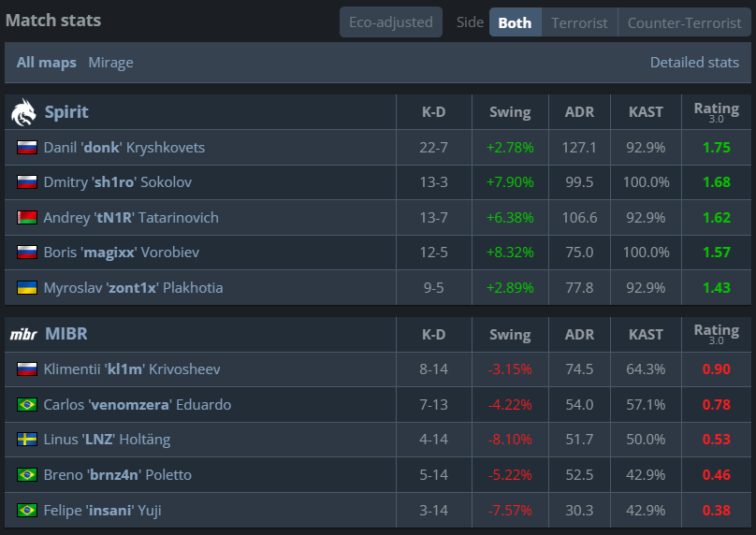
Task: Click the Brazilian flag beside venomzera
Action: [x=27, y=404]
